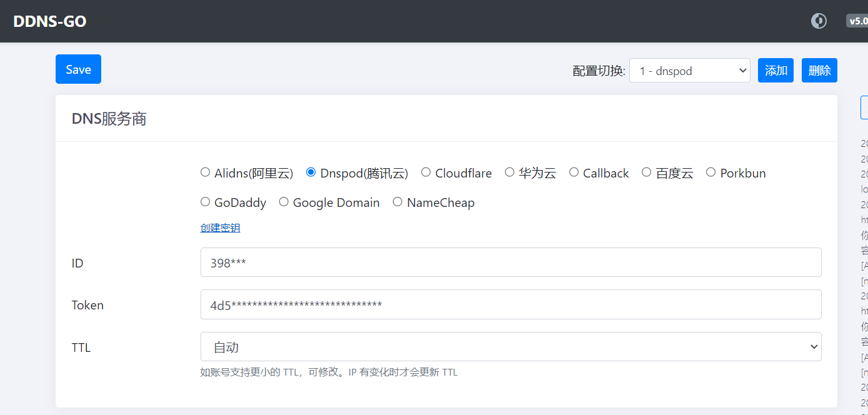Select Cloudflare radio option
The width and height of the screenshot is (868, 415).
click(426, 172)
